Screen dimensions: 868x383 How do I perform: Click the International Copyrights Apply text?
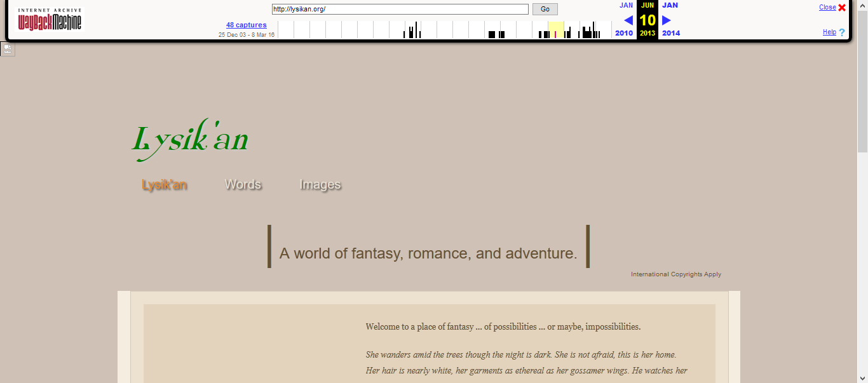click(x=676, y=274)
